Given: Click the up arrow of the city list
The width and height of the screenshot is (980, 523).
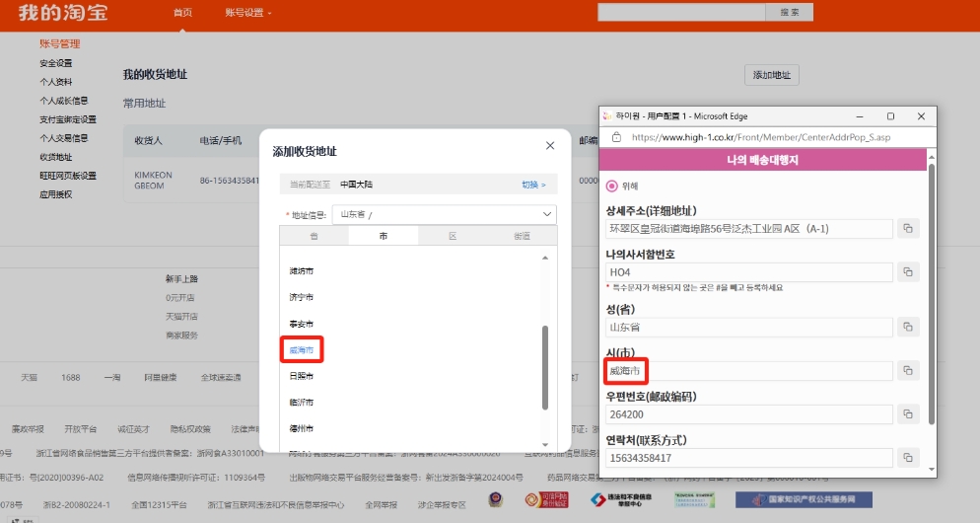Looking at the screenshot, I should click(x=545, y=258).
